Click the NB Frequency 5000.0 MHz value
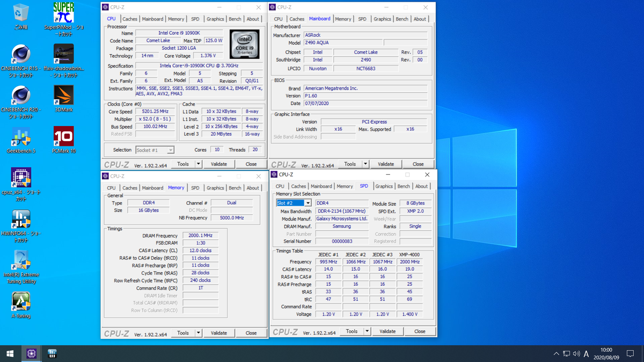Image resolution: width=644 pixels, height=362 pixels. click(x=232, y=218)
